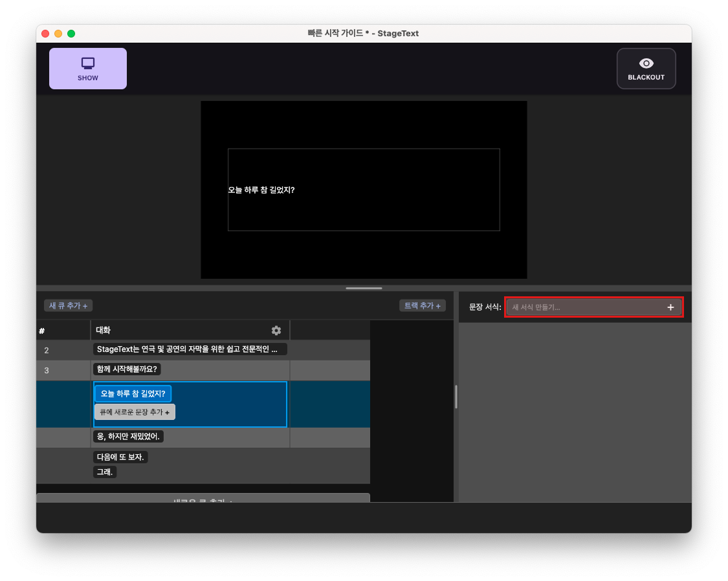Select the sentence 그래.

(104, 472)
